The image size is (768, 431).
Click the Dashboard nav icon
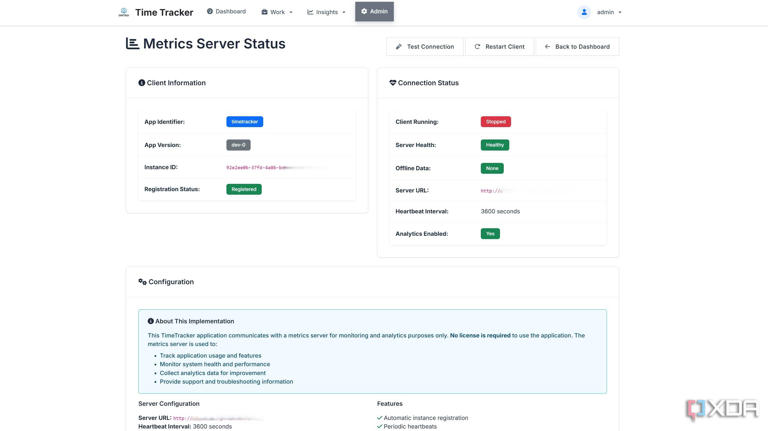coord(210,11)
